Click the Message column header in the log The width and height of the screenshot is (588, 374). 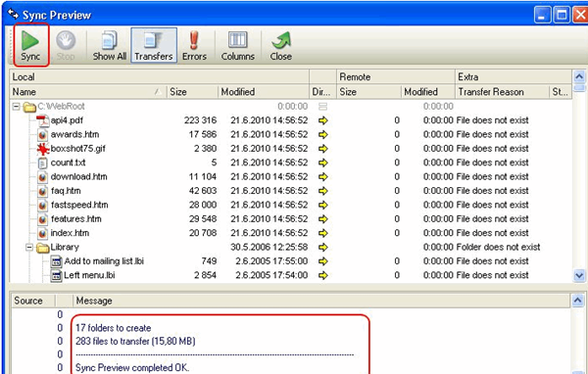click(x=321, y=301)
